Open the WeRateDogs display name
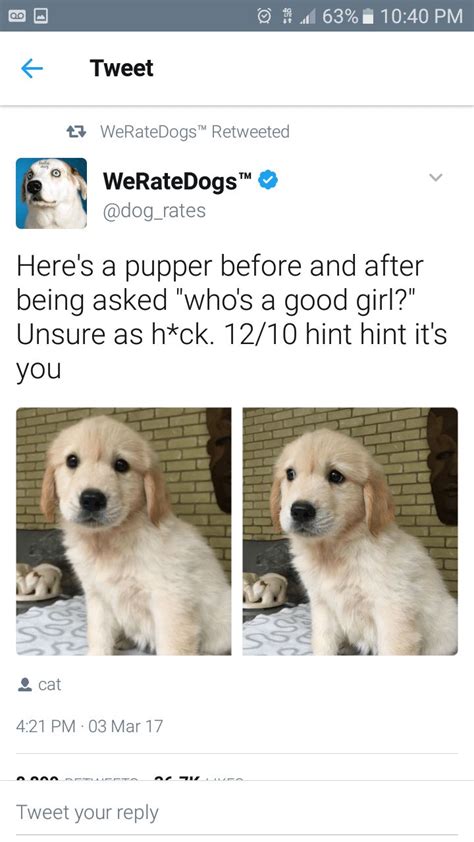 click(x=177, y=181)
